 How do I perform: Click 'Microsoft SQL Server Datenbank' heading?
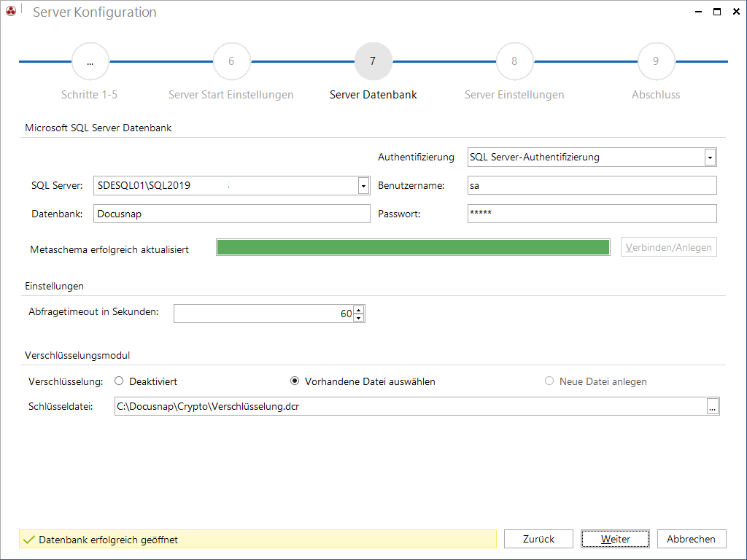[98, 128]
